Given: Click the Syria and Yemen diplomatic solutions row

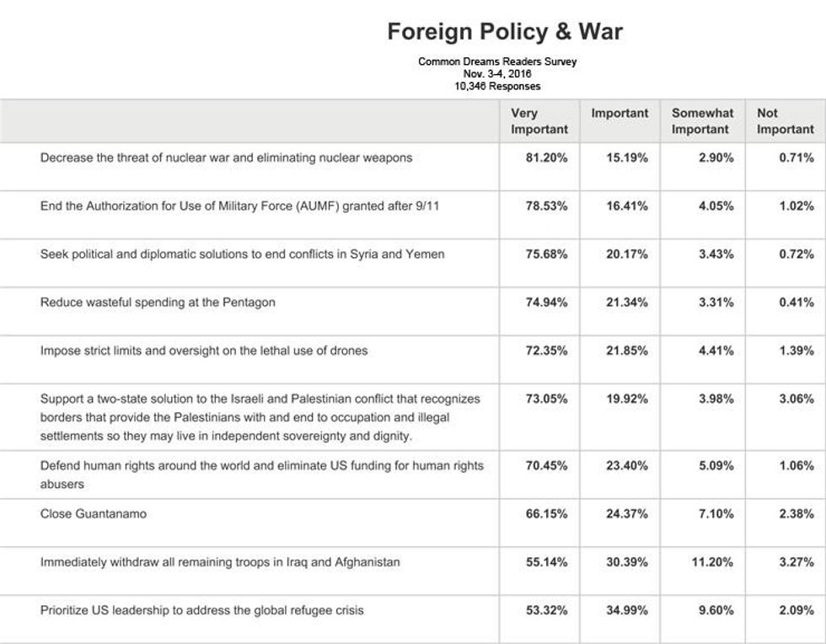Looking at the screenshot, I should (242, 254).
